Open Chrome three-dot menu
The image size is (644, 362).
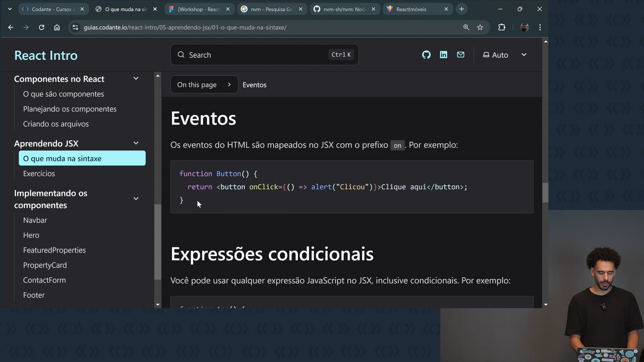pos(540,27)
